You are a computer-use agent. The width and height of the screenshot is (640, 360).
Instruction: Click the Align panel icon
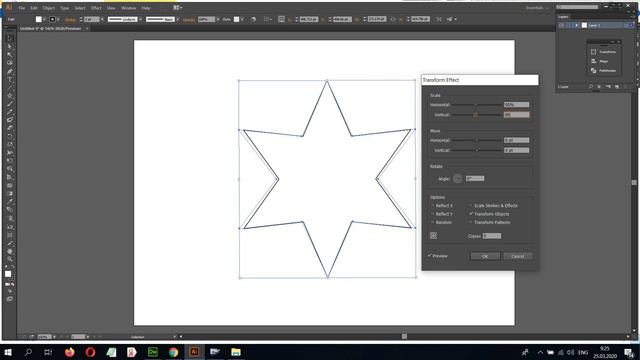[x=593, y=61]
